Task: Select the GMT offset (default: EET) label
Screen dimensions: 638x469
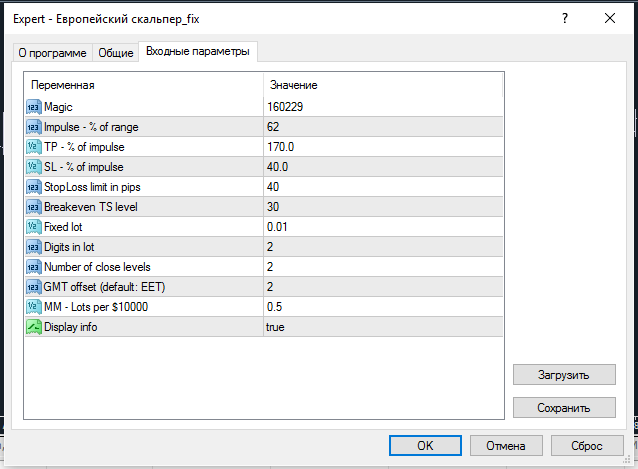Action: coord(105,287)
